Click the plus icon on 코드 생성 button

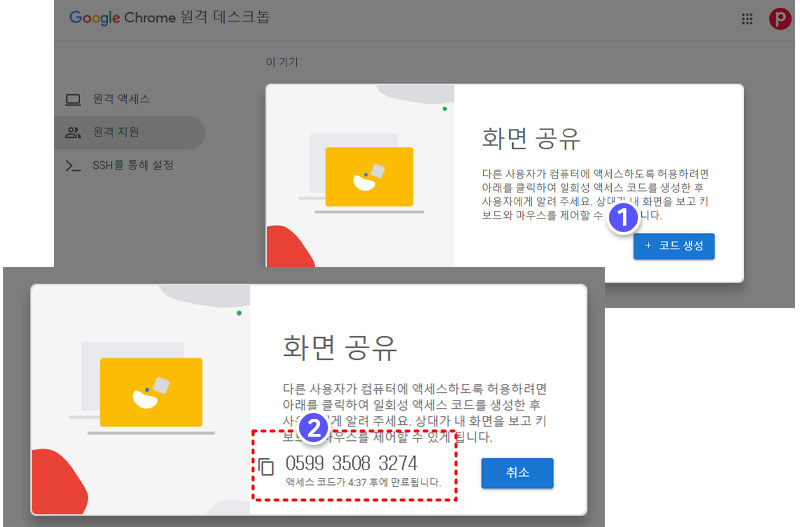648,246
